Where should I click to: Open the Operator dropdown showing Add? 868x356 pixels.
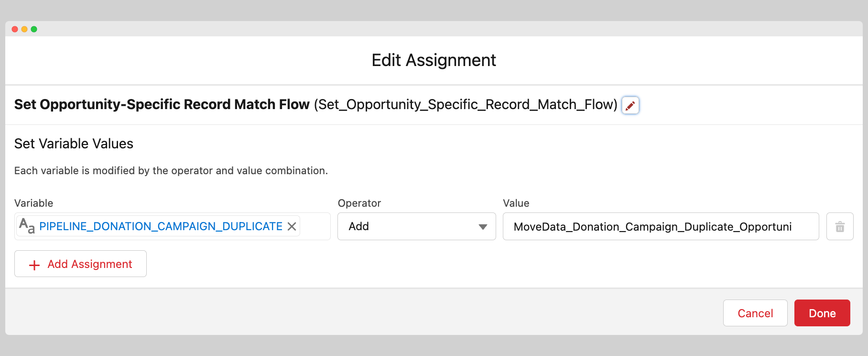[x=411, y=226]
